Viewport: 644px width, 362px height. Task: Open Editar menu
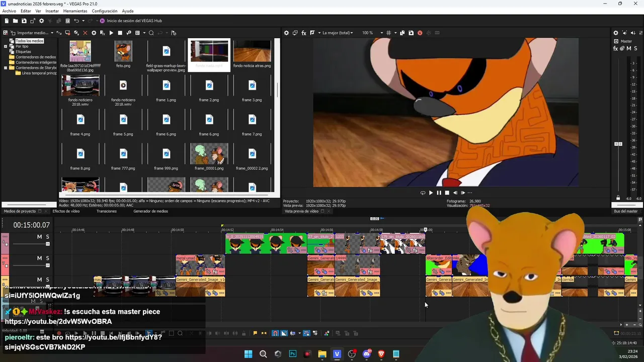coord(26,11)
